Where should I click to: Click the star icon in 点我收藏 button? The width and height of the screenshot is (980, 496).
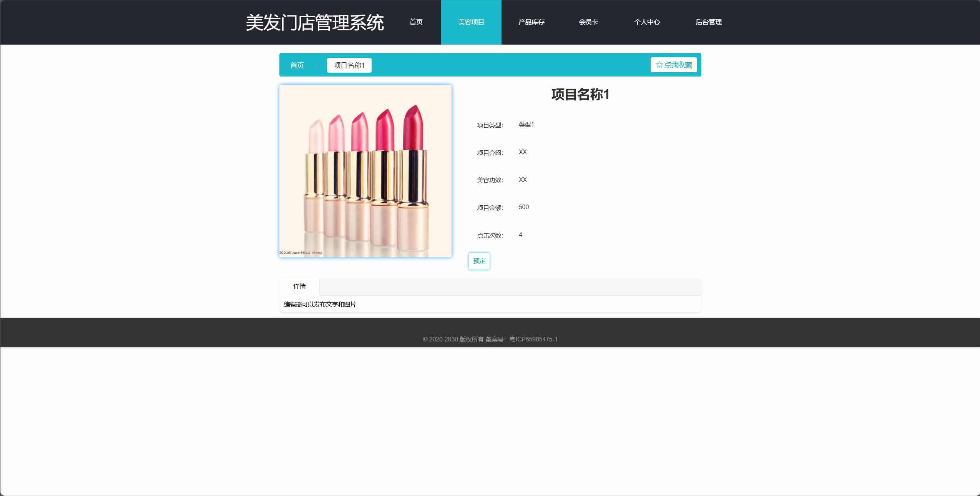click(659, 65)
